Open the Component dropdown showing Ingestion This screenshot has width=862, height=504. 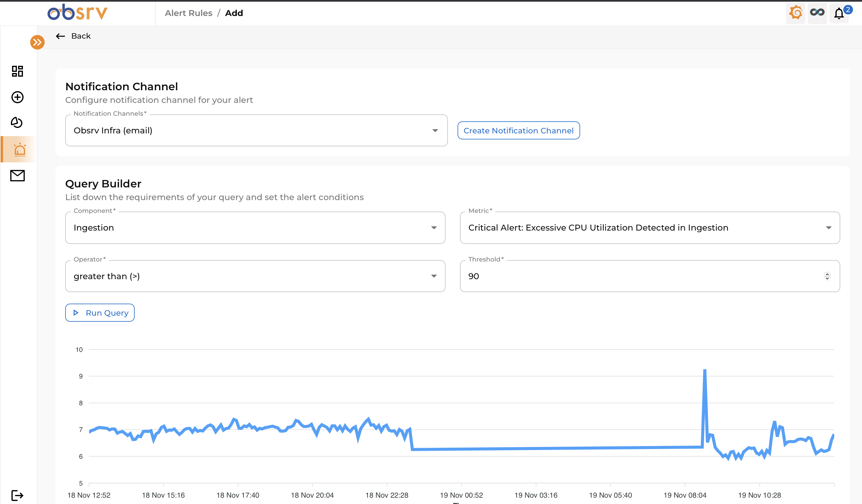tap(434, 228)
